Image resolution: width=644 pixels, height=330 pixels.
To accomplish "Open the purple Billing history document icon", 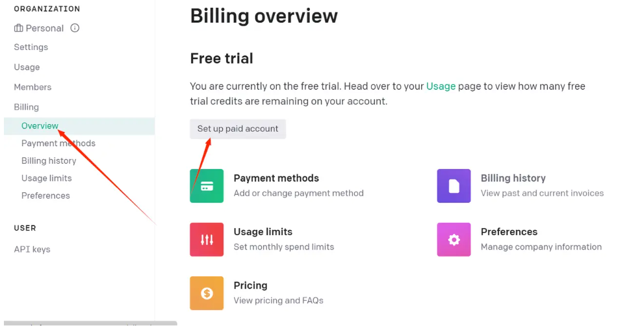I will click(454, 186).
